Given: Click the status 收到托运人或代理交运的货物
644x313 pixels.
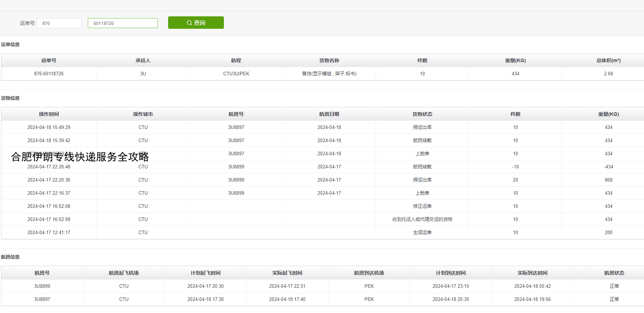Looking at the screenshot, I should tap(422, 219).
